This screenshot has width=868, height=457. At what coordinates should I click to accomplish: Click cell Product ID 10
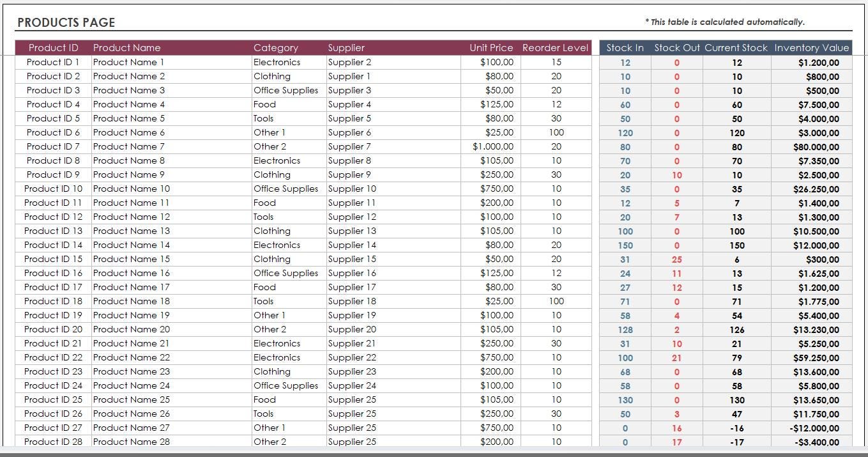(x=53, y=189)
